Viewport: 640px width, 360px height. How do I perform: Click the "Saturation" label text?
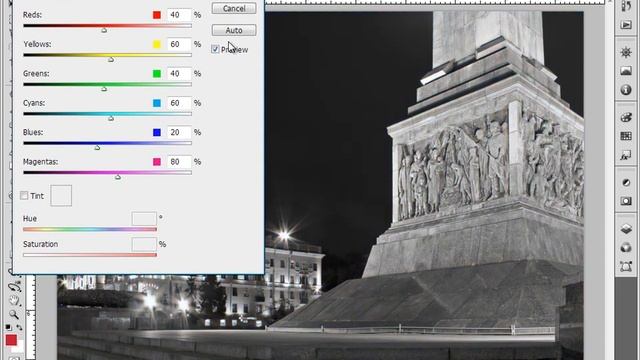[x=40, y=244]
